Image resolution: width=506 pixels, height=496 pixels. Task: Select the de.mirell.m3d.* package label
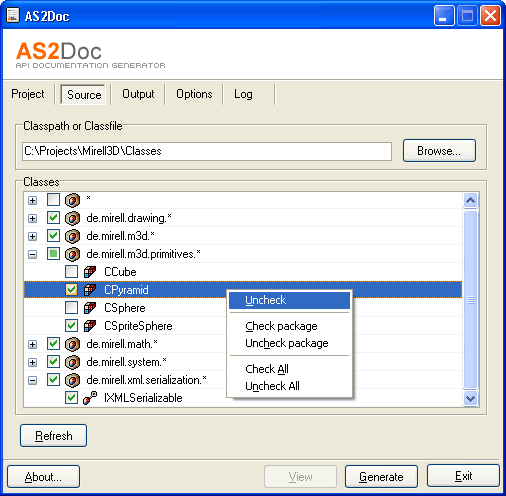coord(120,236)
